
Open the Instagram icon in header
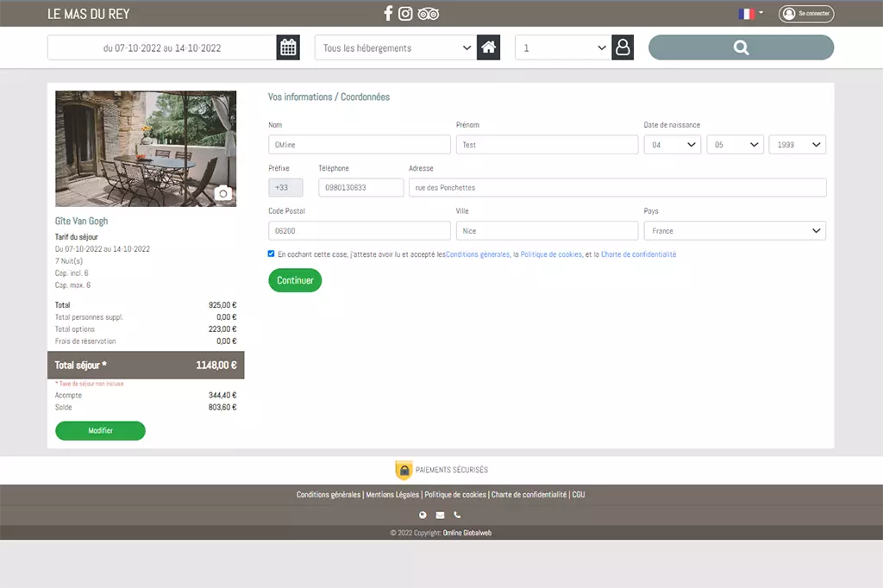405,14
